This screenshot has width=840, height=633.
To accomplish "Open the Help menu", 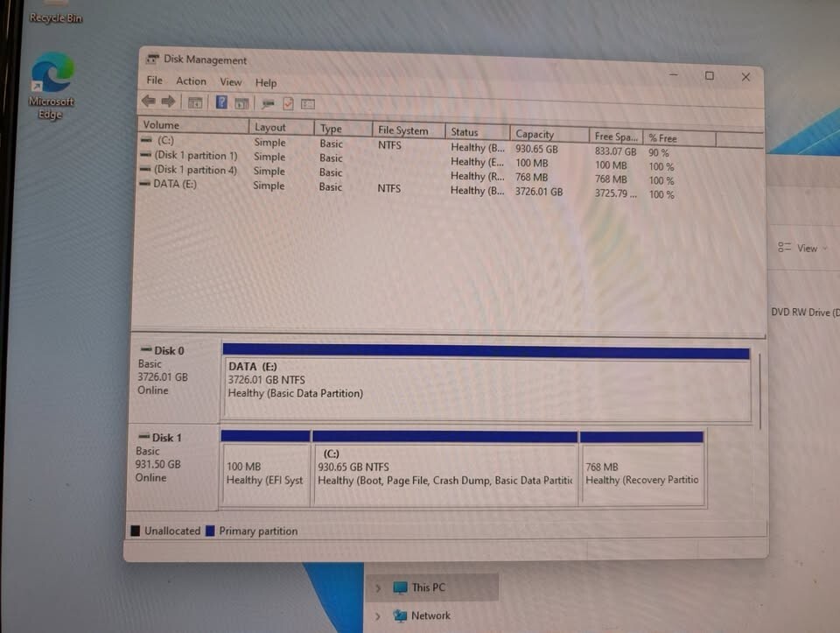I will 266,83.
